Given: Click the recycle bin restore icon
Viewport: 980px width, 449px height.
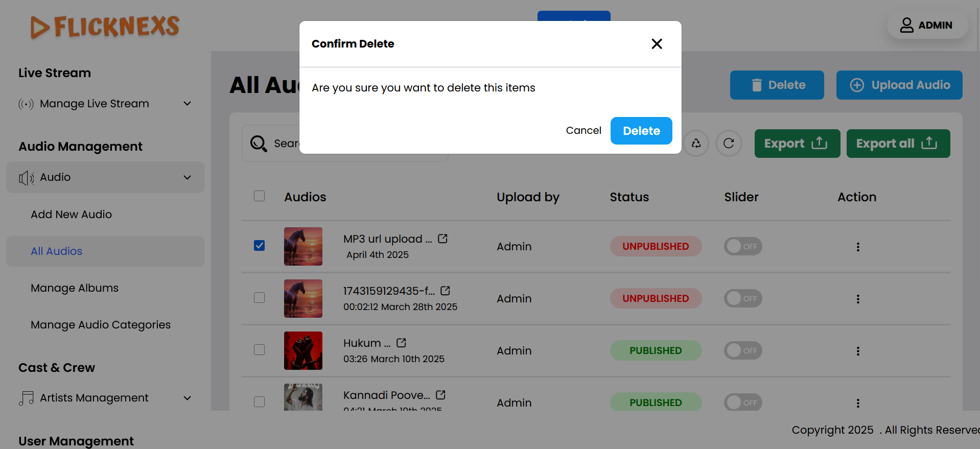Looking at the screenshot, I should point(696,144).
